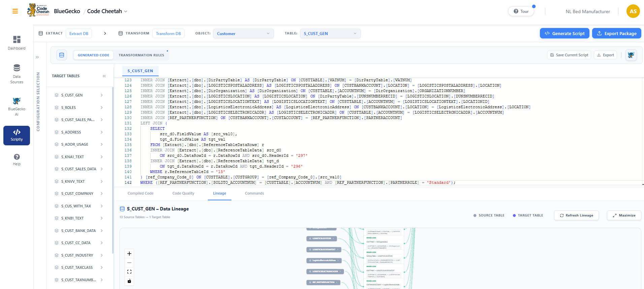This screenshot has height=289, width=644.
Task: Select the S_CUST_GEN editor tab
Action: pyautogui.click(x=140, y=71)
